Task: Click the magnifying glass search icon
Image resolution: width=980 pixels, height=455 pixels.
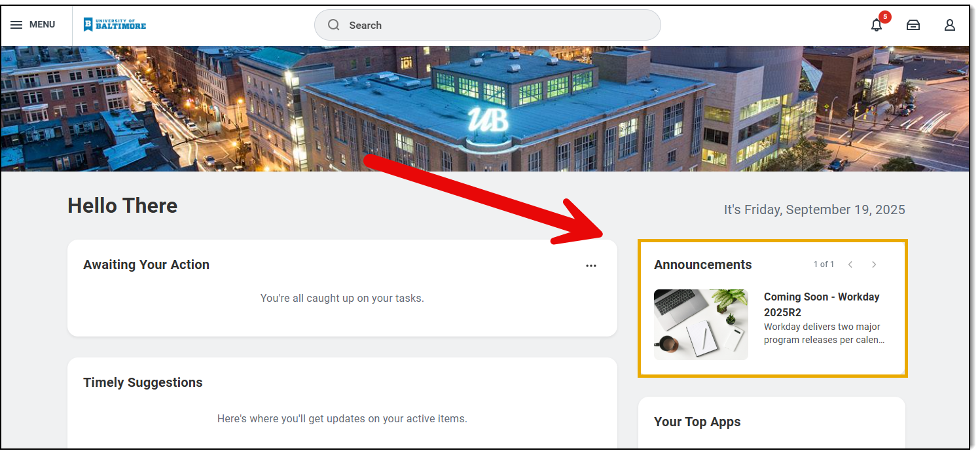Action: 334,25
